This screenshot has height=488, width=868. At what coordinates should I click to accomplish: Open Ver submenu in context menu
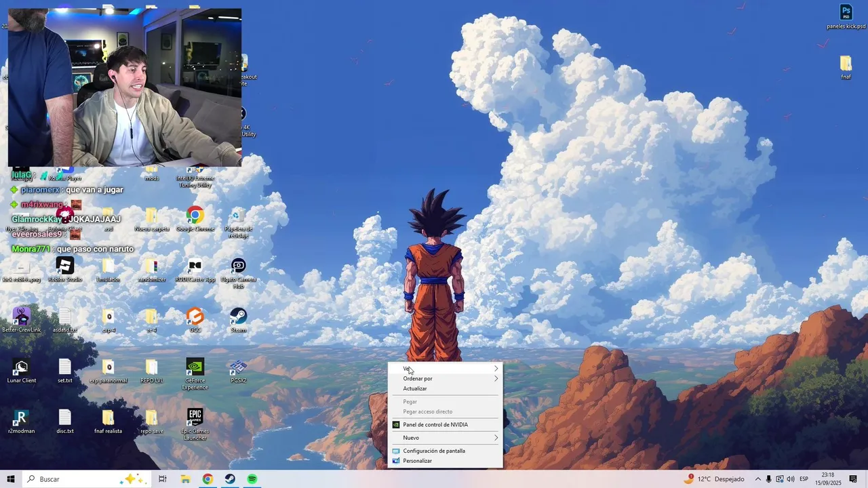[x=445, y=369]
